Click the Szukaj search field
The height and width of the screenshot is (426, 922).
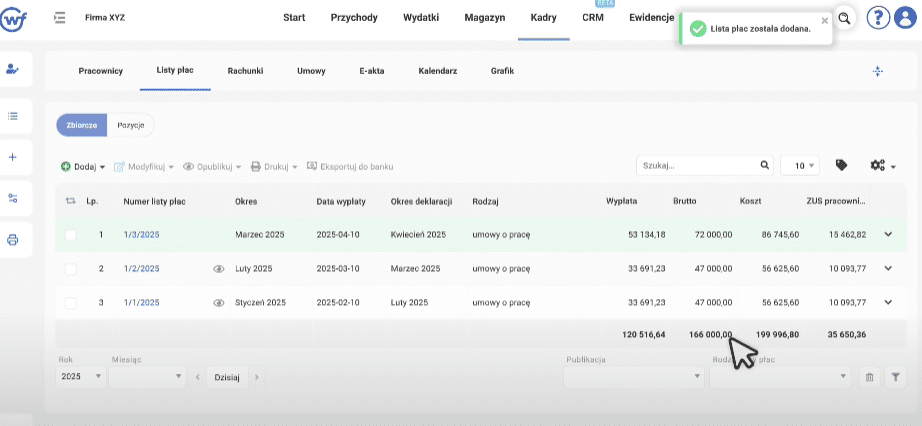coord(698,165)
